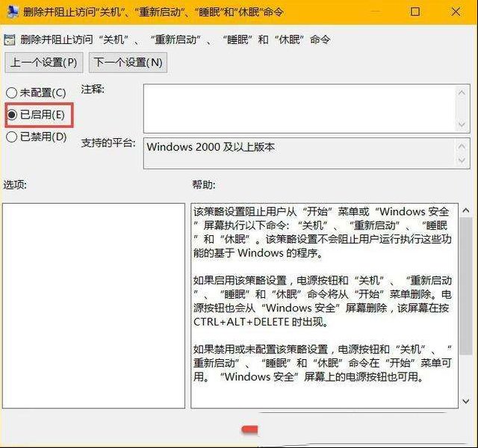Click the 帮助 panel scroll down arrow
Viewport: 478px width, 448px height.
465,401
